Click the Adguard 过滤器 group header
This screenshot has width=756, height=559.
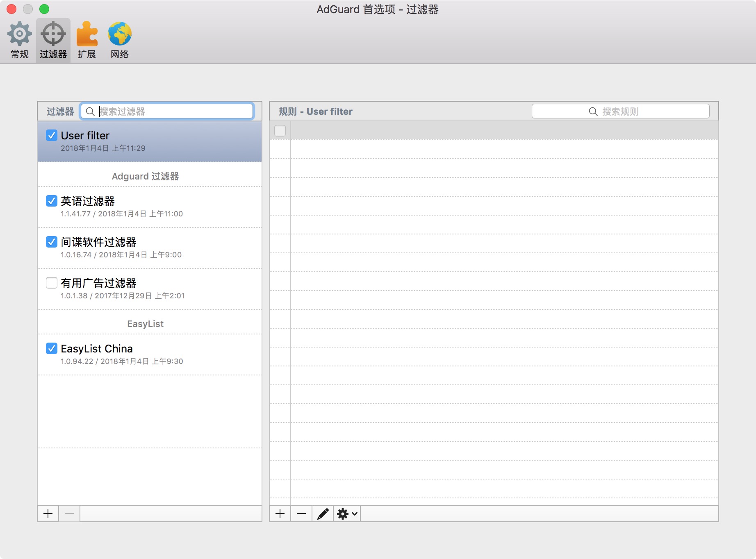[x=145, y=176]
